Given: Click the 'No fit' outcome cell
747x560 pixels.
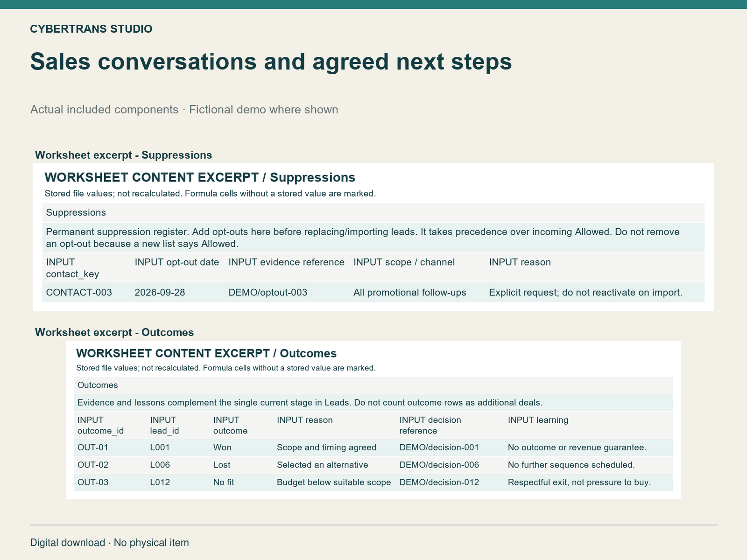Looking at the screenshot, I should (x=224, y=482).
